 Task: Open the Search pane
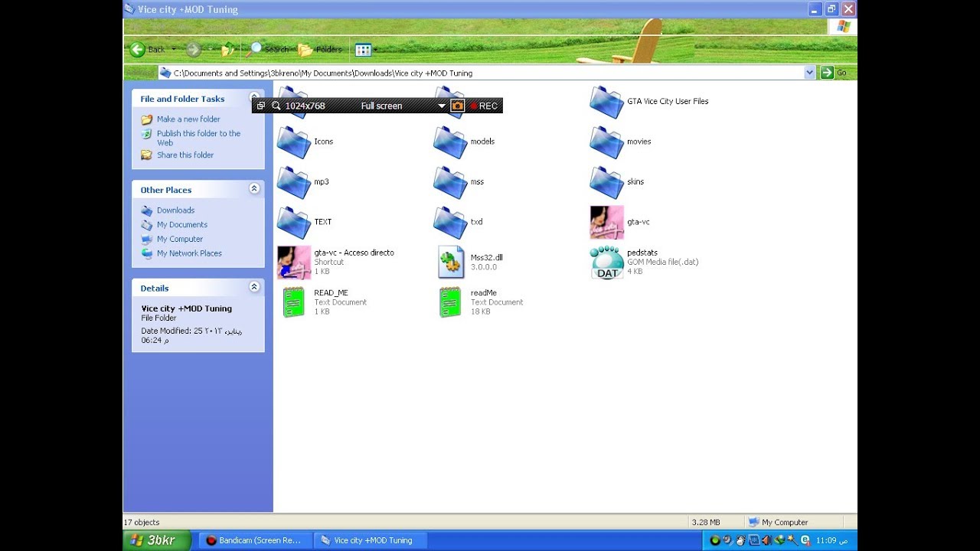[x=268, y=50]
